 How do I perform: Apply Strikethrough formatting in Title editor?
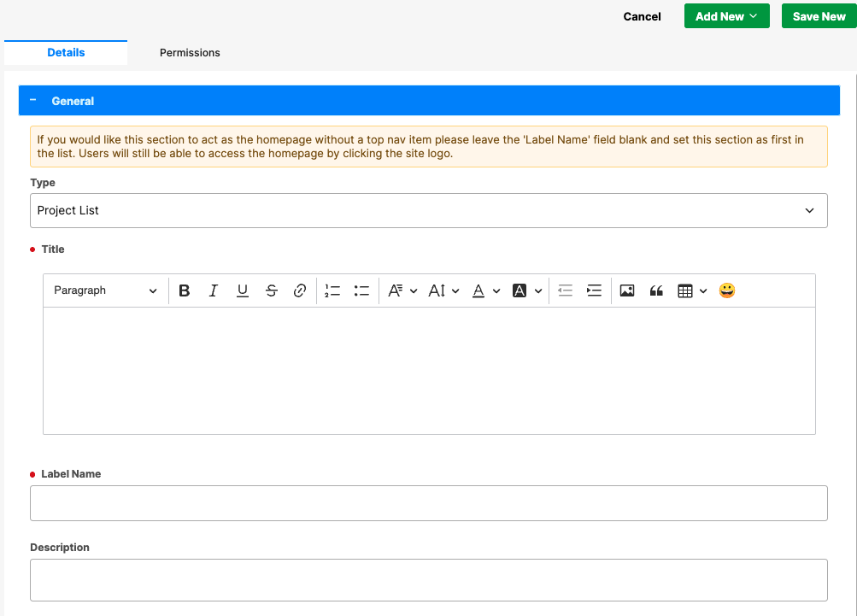pyautogui.click(x=271, y=290)
